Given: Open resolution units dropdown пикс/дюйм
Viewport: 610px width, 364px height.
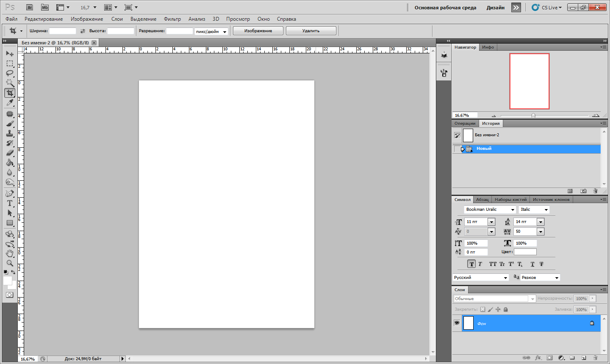Looking at the screenshot, I should 211,31.
